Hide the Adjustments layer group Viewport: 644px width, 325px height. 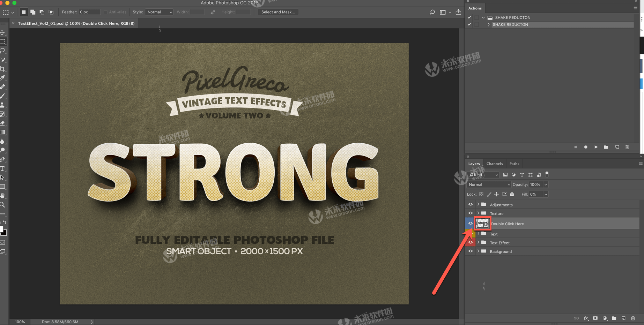(471, 204)
